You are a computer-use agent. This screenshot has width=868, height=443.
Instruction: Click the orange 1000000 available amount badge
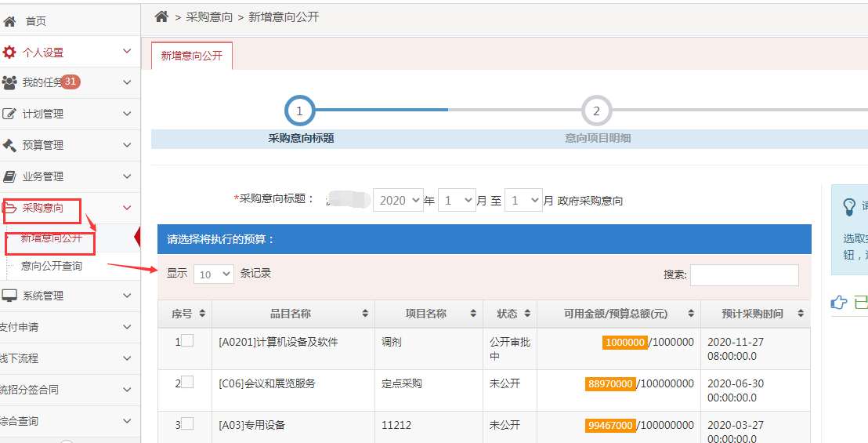(624, 343)
